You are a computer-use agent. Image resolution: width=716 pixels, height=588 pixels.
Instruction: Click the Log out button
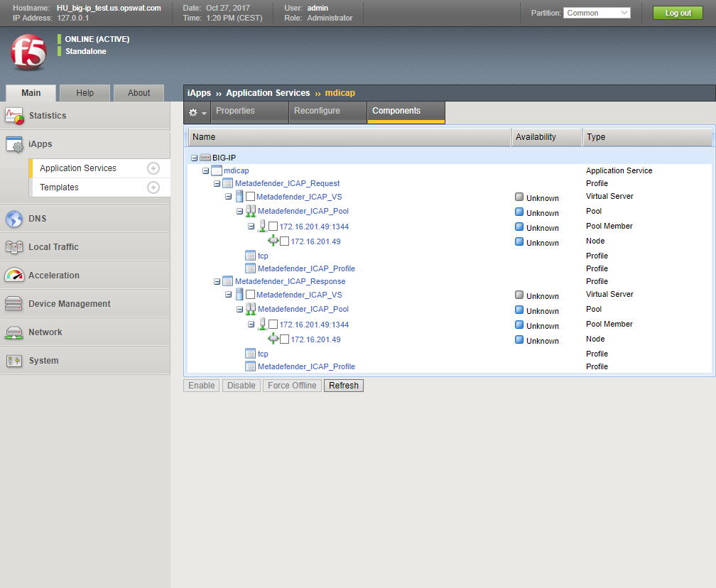coord(678,13)
